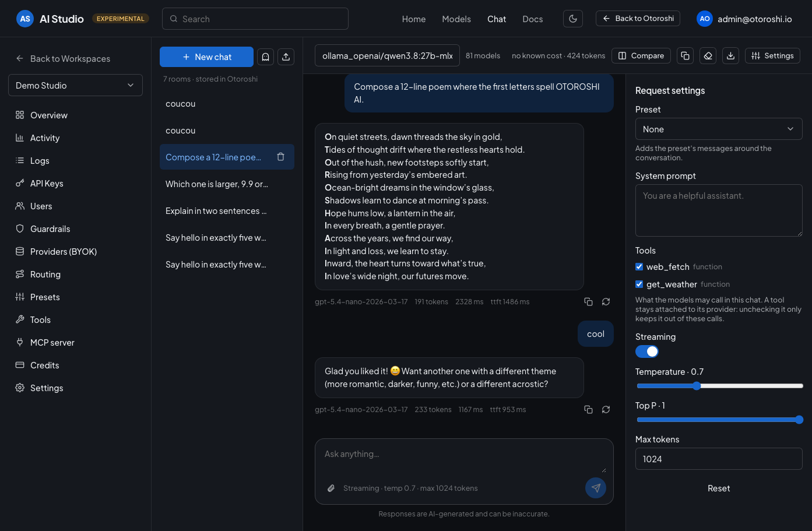Click the import chat upload icon
Viewport: 812px width, 531px height.
[x=286, y=57]
